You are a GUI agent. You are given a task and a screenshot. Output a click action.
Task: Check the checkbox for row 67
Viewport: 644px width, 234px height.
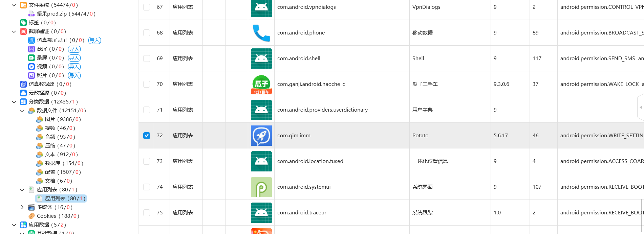pyautogui.click(x=147, y=7)
